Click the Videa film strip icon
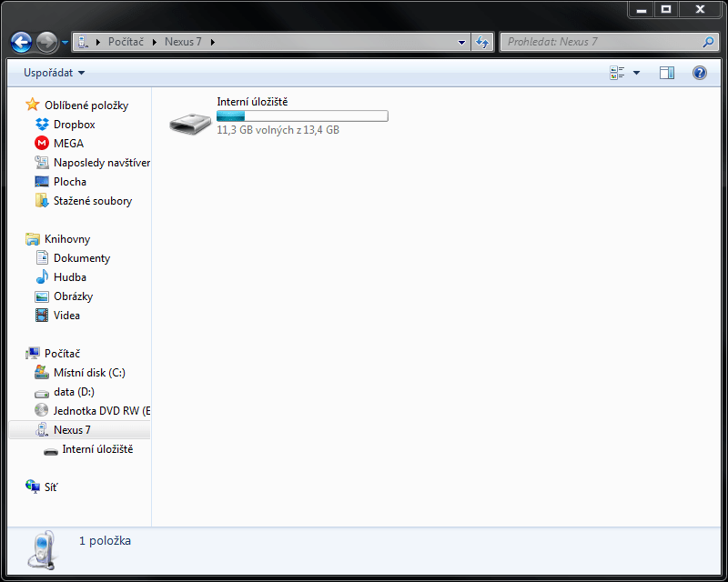728x582 pixels. click(x=42, y=316)
